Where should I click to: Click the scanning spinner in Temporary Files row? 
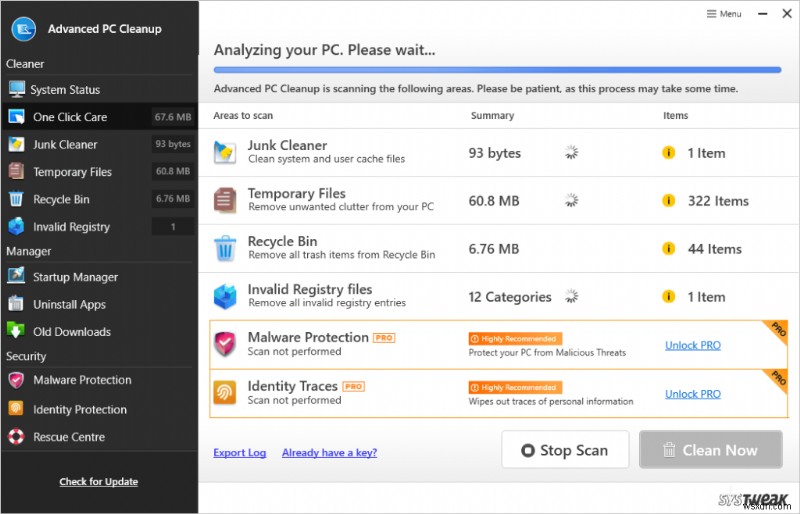pyautogui.click(x=572, y=200)
